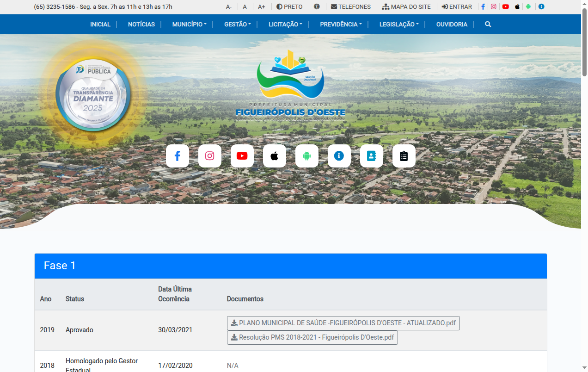Expand GESTÃO dropdown menu

tap(238, 24)
